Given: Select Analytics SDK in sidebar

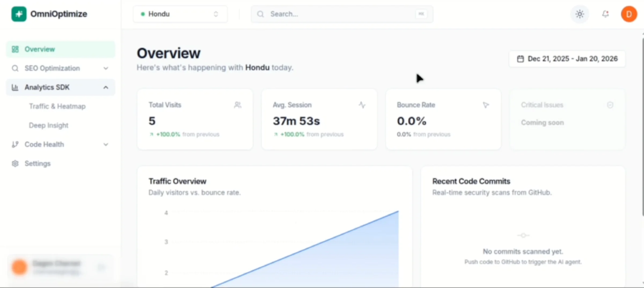Looking at the screenshot, I should [61, 87].
